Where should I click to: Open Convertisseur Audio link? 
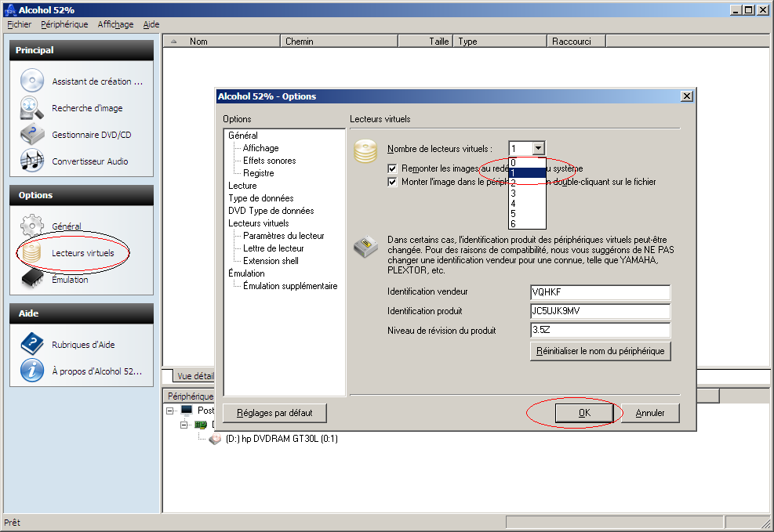pyautogui.click(x=90, y=161)
